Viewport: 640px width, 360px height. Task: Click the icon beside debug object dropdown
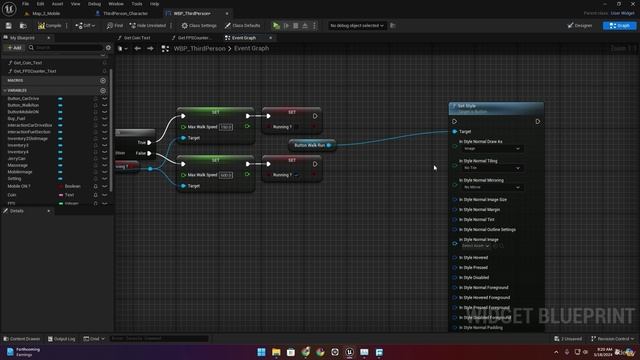393,26
